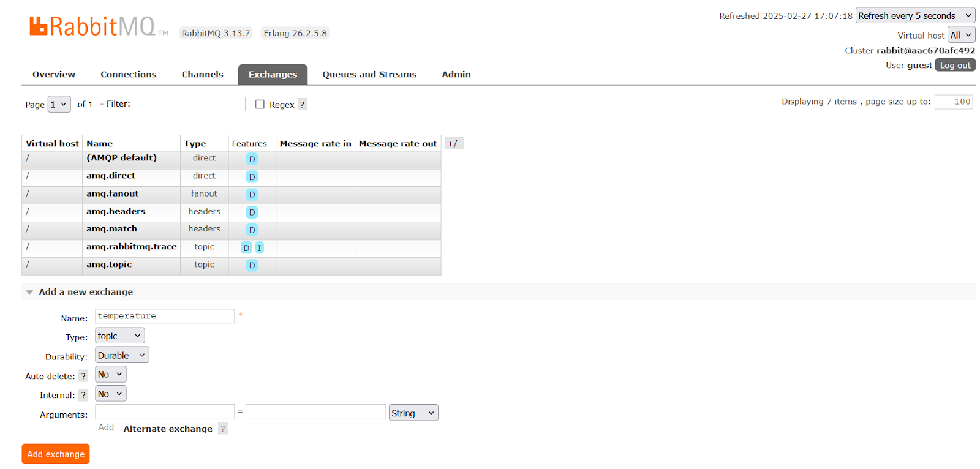Click the +/- column toggle
The image size is (980, 469).
click(x=454, y=144)
